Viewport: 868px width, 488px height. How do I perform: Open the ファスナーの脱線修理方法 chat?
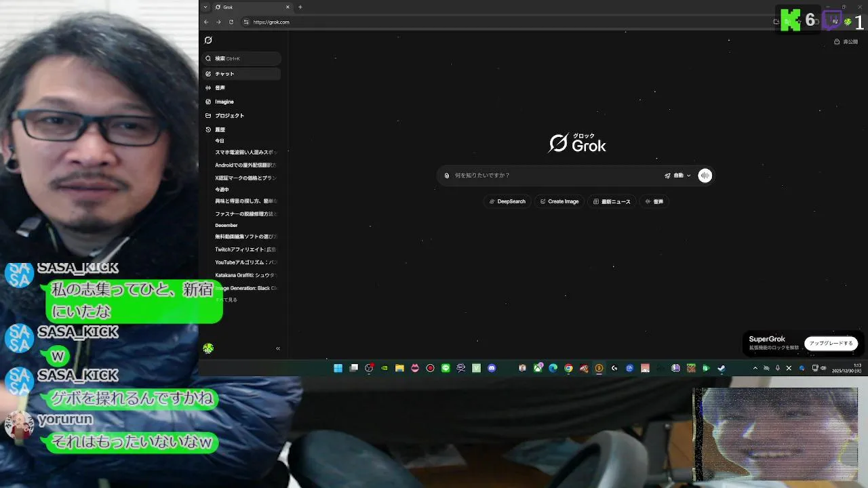(245, 213)
